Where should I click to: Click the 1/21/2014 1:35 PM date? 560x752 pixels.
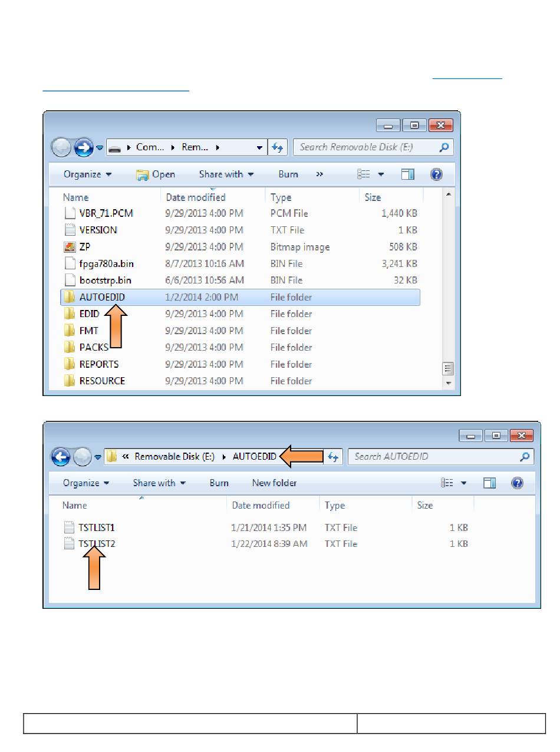pyautogui.click(x=269, y=527)
